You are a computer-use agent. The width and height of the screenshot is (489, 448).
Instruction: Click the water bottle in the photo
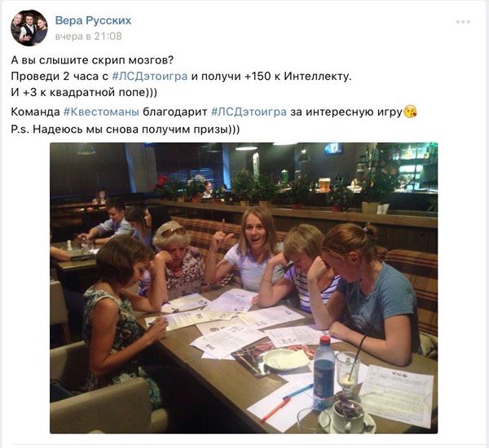324,371
